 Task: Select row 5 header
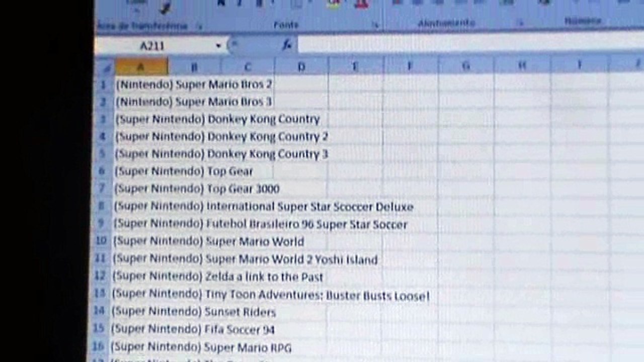coord(103,154)
